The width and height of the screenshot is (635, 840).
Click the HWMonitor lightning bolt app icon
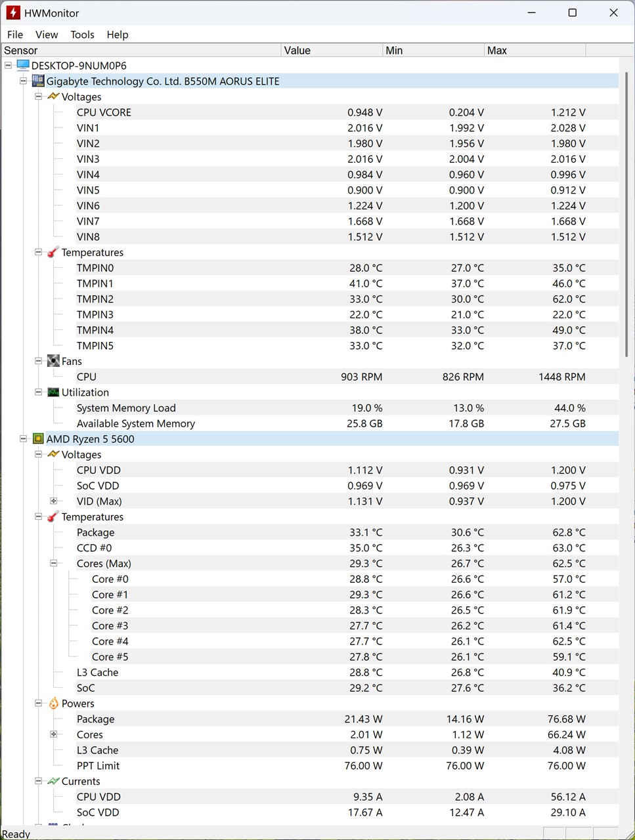(x=13, y=12)
